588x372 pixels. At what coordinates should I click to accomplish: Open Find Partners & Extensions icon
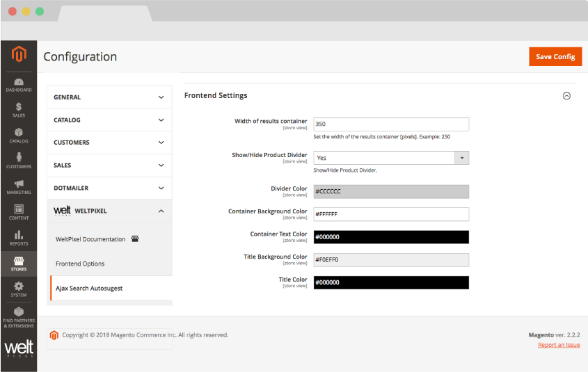[x=19, y=316]
